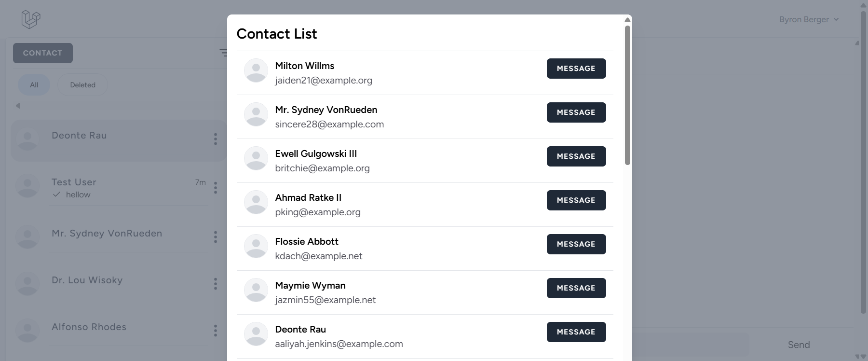The width and height of the screenshot is (868, 361).
Task: Open three-dot menu for Mr. Sydney VonRueden chat
Action: click(x=216, y=236)
